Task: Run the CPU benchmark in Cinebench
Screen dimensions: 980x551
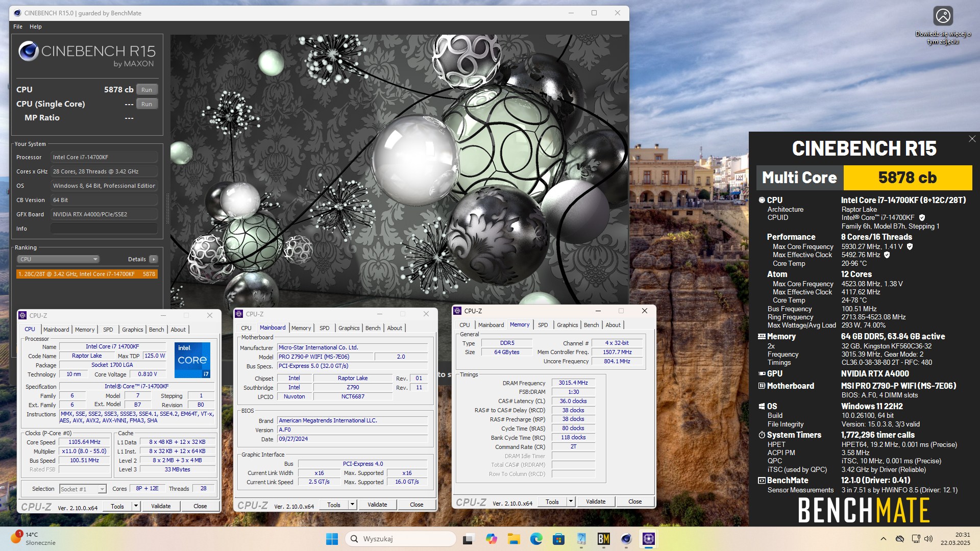Action: [x=147, y=90]
